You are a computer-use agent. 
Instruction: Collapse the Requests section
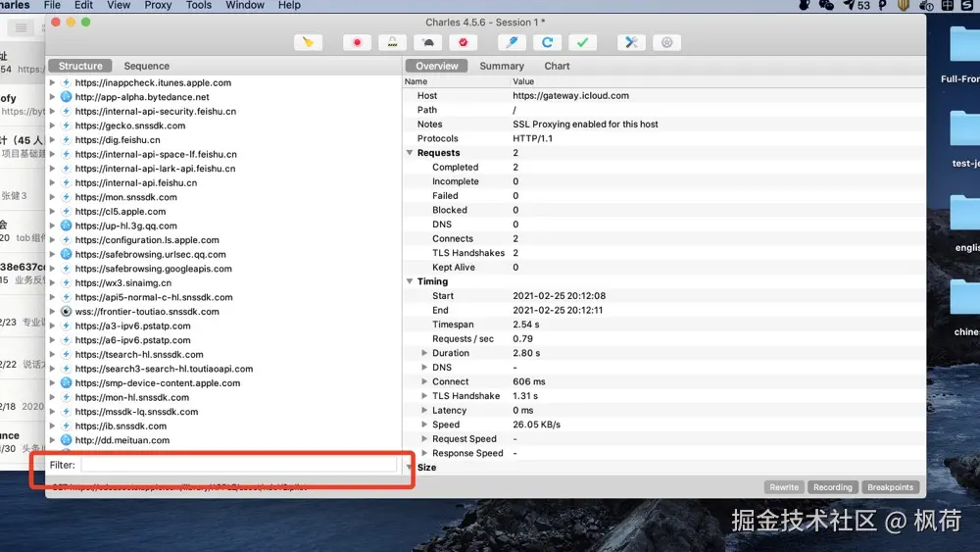click(x=410, y=153)
